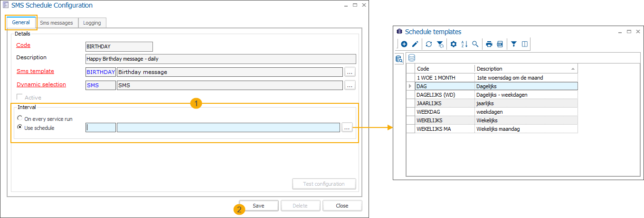This screenshot has height=218, width=644.
Task: Open the Dynamic selection lookup browse button
Action: coord(350,85)
